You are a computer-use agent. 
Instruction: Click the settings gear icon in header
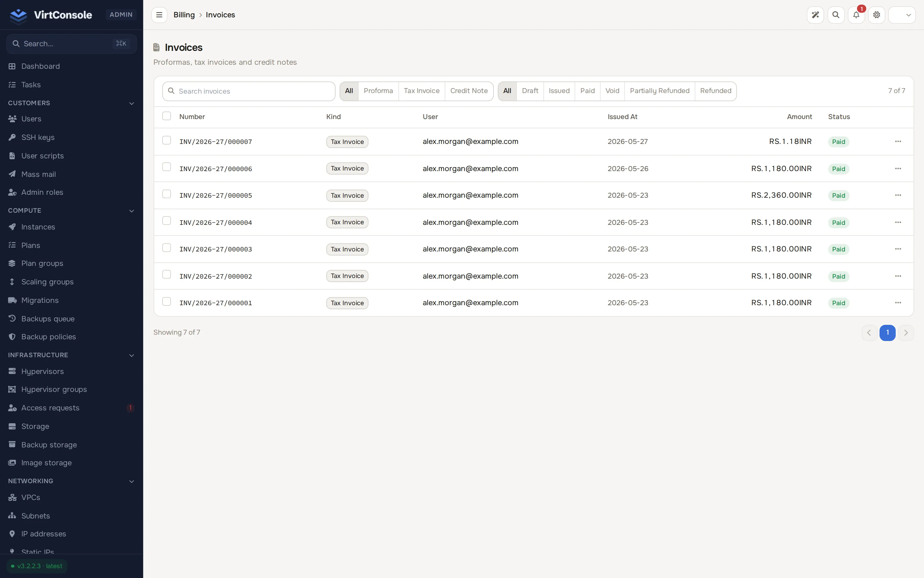[877, 15]
